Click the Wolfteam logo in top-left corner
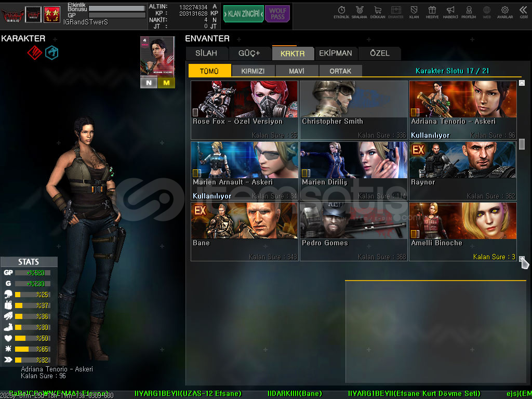 [x=12, y=15]
